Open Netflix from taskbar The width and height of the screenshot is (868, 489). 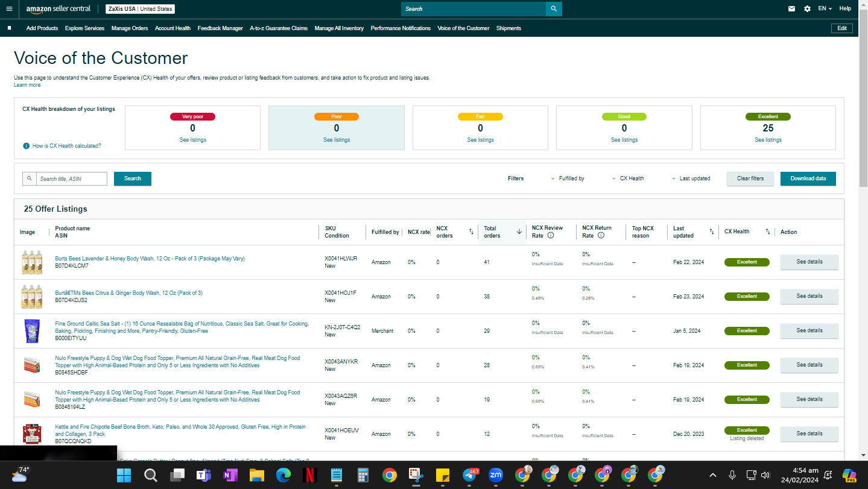[x=309, y=475]
